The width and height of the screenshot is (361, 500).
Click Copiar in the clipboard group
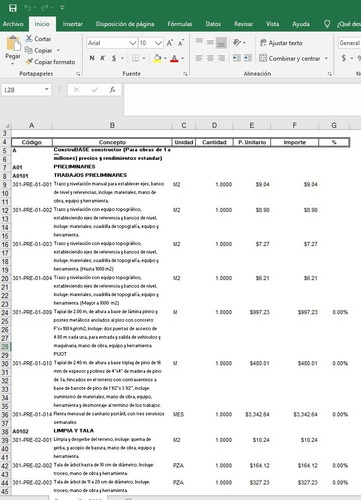click(x=39, y=50)
